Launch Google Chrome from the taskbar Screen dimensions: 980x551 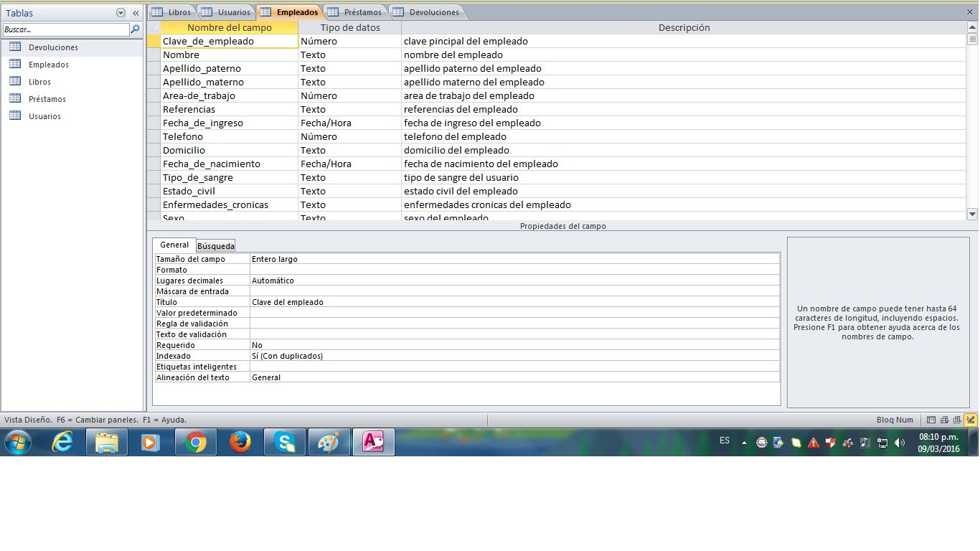tap(196, 443)
